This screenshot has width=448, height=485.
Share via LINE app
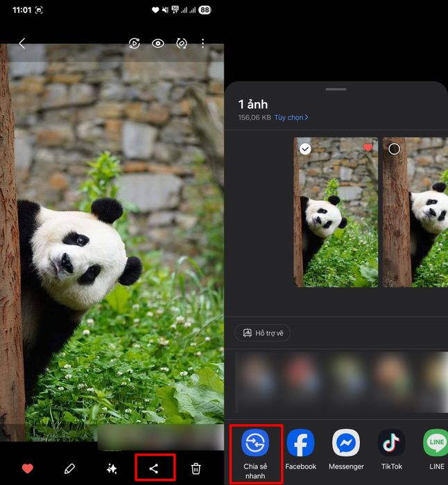click(x=436, y=450)
